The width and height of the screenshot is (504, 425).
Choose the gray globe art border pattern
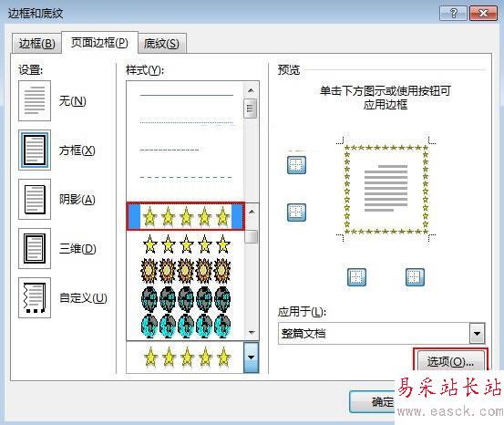[x=186, y=298]
